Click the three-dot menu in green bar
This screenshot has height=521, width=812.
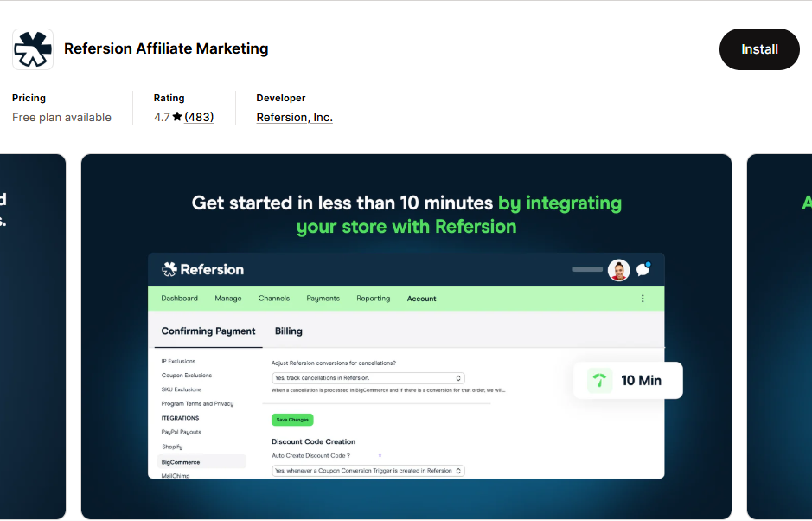click(643, 299)
